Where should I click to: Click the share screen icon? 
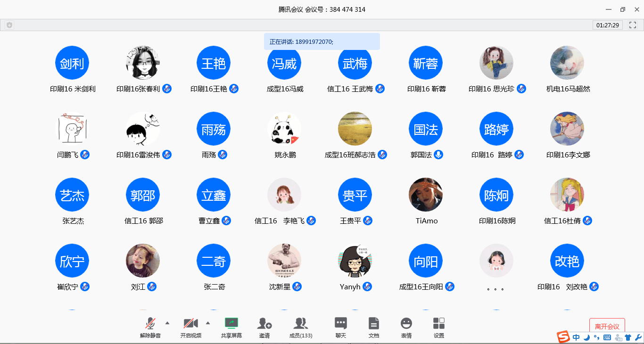(x=231, y=324)
